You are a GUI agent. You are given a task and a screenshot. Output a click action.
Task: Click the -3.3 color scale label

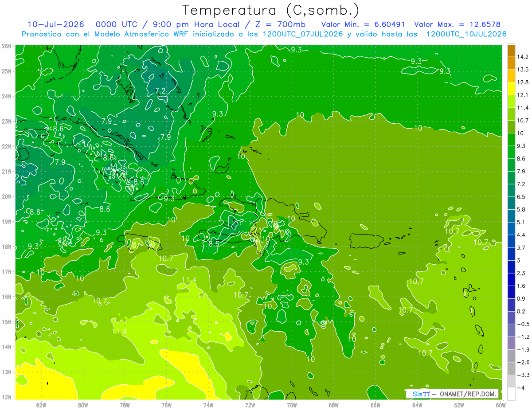tap(523, 375)
